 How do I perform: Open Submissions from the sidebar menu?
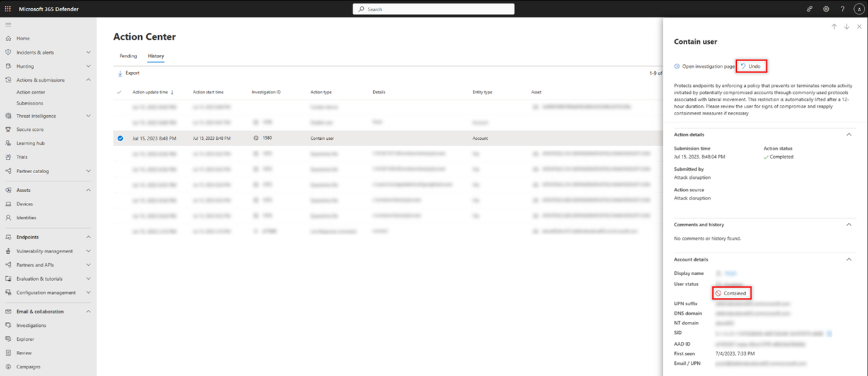pyautogui.click(x=29, y=103)
